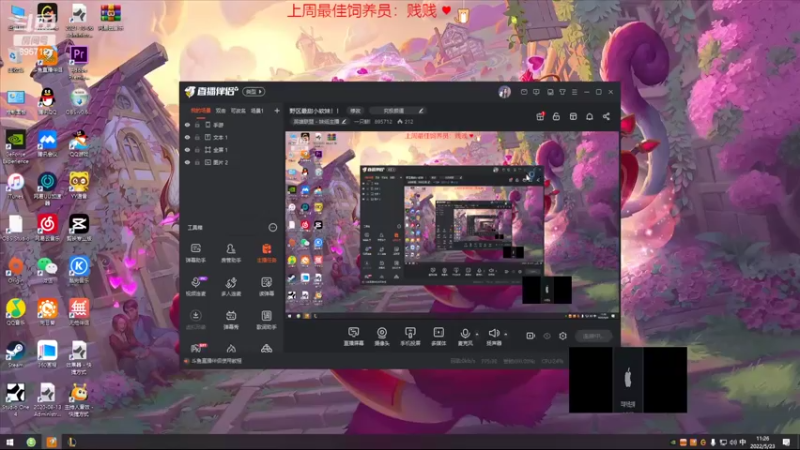
Task: Click the record video icon beside the gear
Action: pos(531,336)
